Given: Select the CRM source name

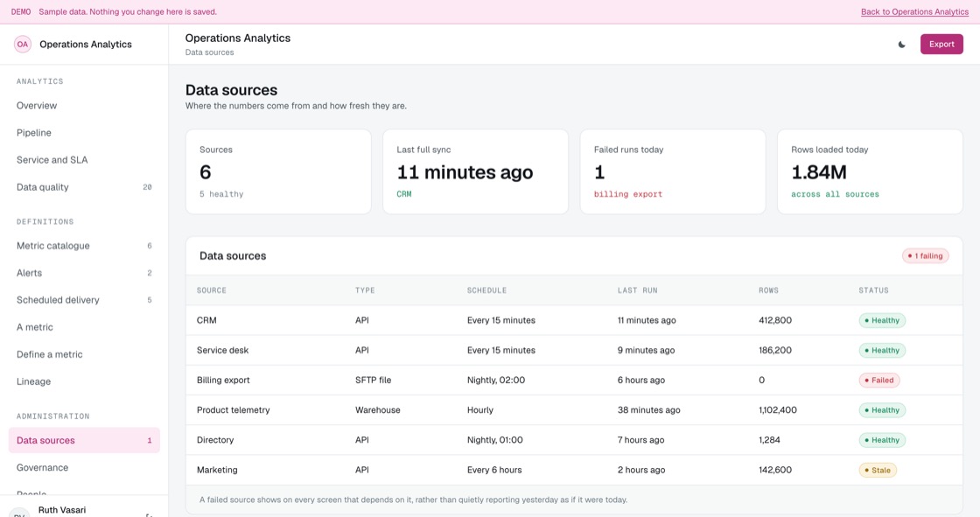Looking at the screenshot, I should coord(206,320).
